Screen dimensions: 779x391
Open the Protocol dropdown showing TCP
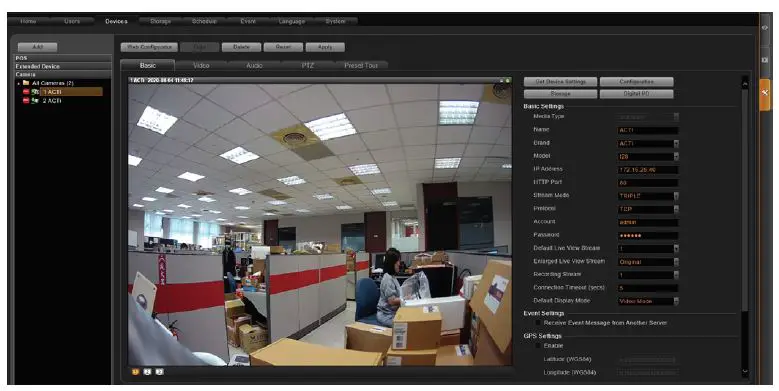click(x=676, y=209)
